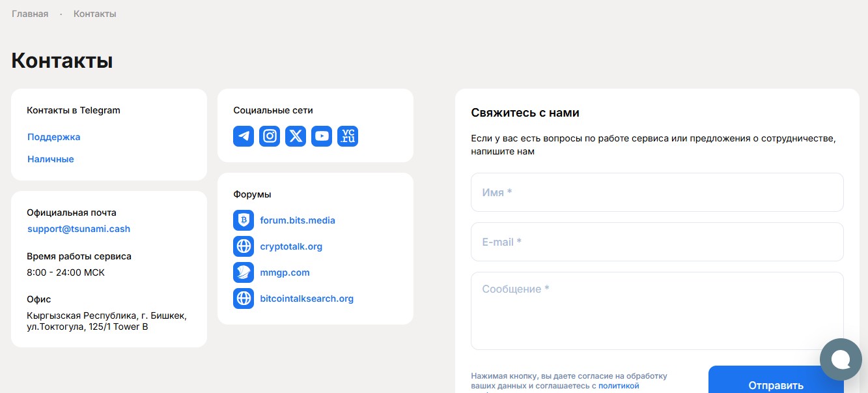Click the globe icon beside bitcointalksearch.org
Image resolution: width=868 pixels, height=393 pixels.
[x=244, y=298]
